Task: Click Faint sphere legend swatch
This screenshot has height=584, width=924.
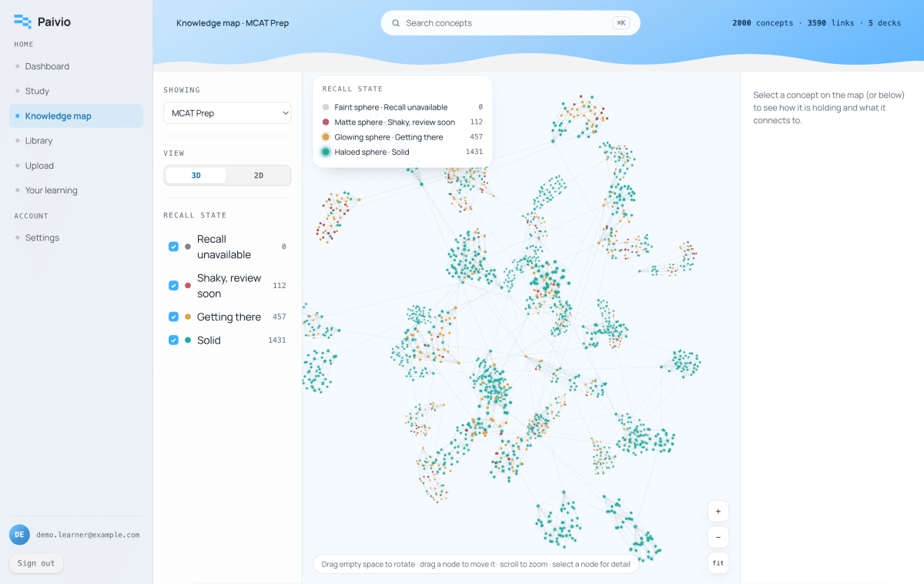Action: (326, 107)
